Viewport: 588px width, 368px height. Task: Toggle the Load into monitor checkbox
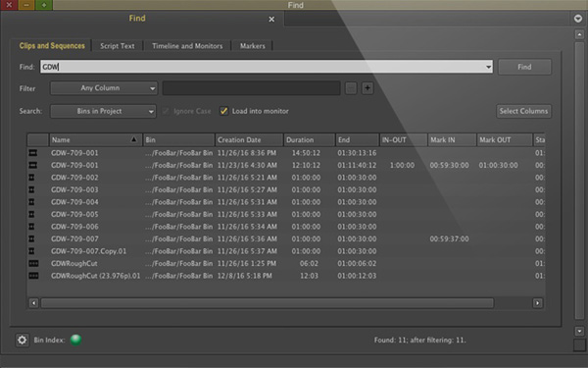(x=223, y=111)
